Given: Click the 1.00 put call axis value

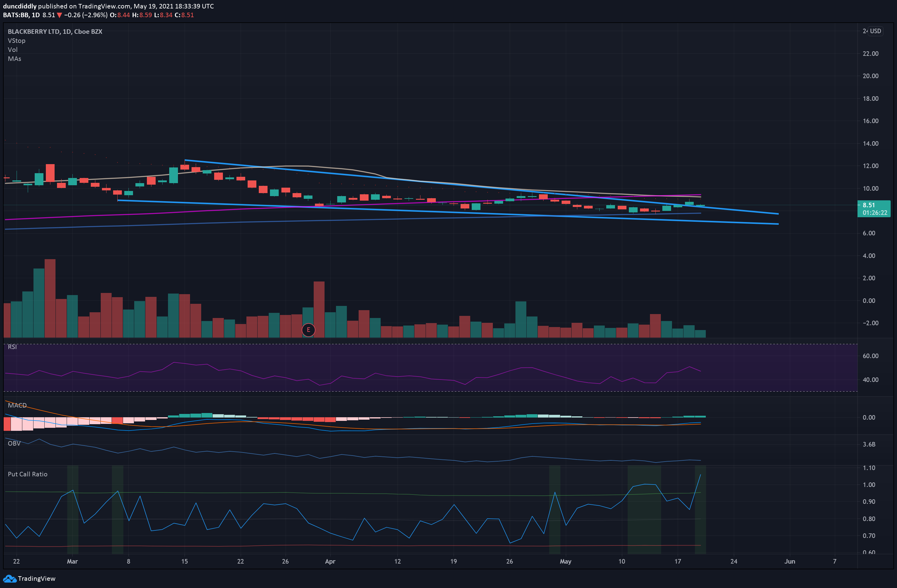Looking at the screenshot, I should click(x=869, y=485).
